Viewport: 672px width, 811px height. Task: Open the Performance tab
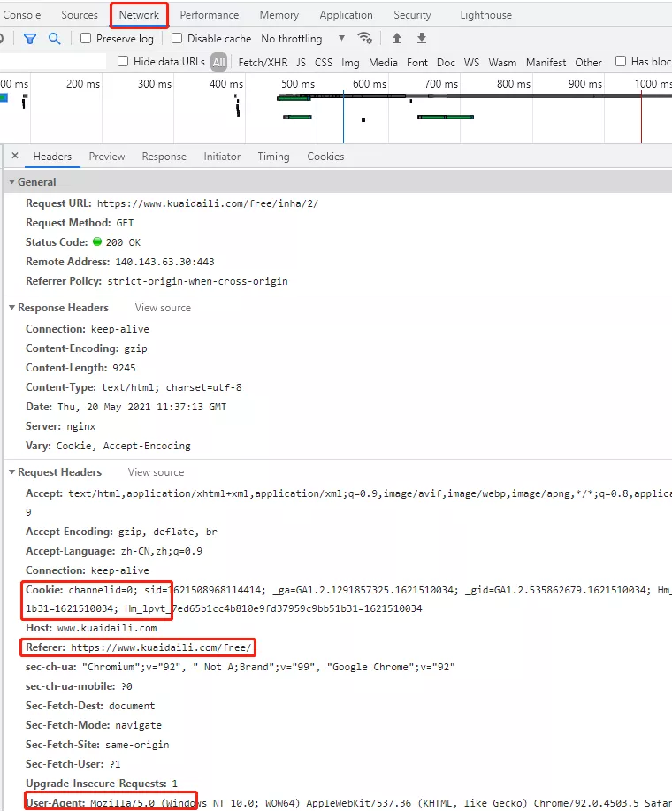pos(210,15)
